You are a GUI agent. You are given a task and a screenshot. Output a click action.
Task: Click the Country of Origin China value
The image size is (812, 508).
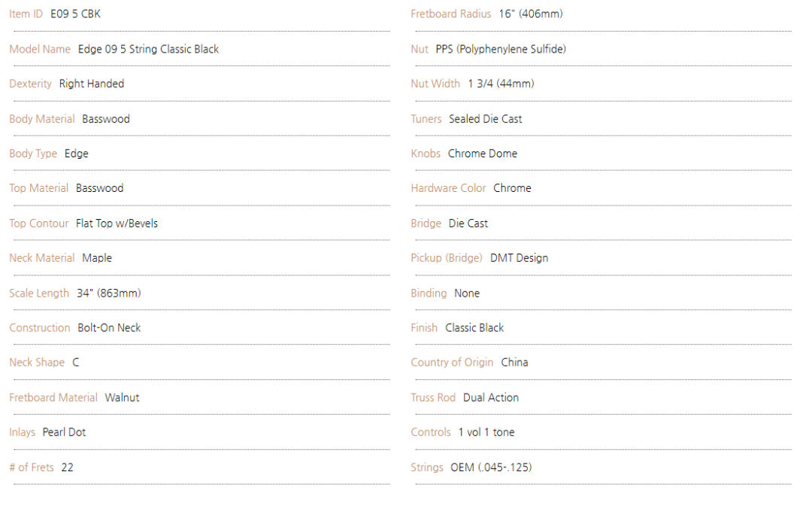coord(515,362)
